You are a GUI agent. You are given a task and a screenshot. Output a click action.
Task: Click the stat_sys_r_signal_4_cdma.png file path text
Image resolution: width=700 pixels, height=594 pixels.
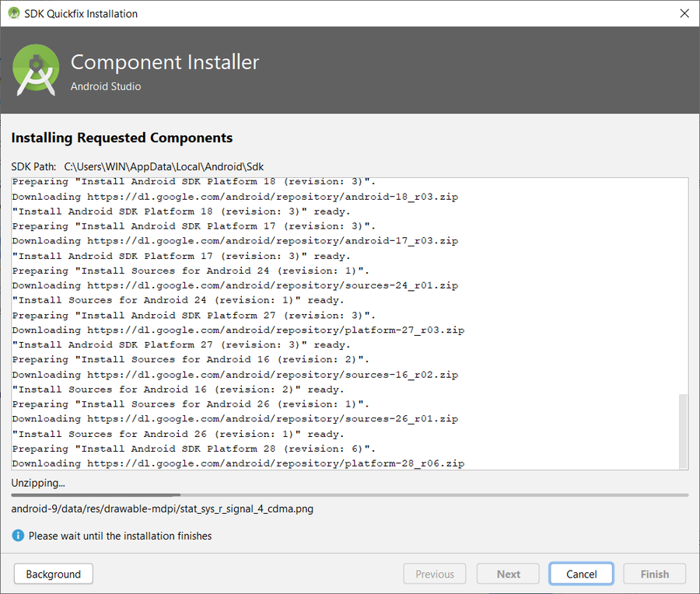pos(163,509)
